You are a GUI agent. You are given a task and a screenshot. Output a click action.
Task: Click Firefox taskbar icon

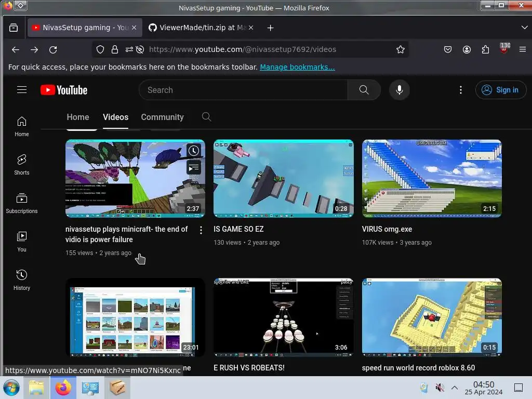[x=63, y=388]
